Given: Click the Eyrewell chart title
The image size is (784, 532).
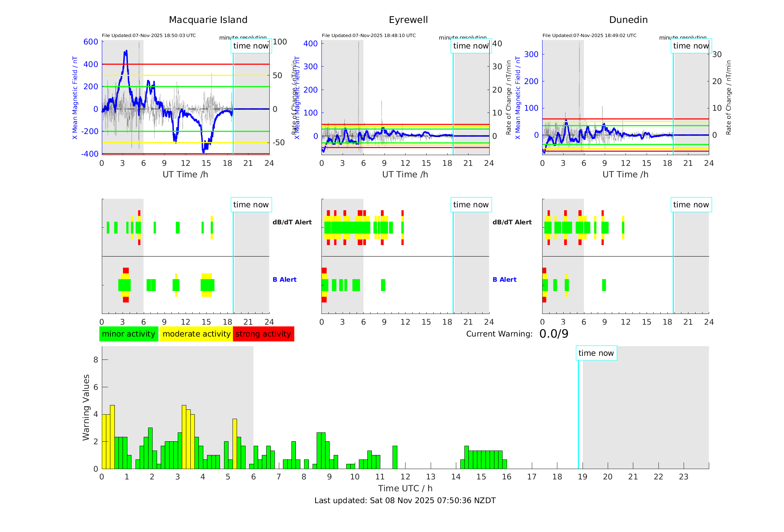Looking at the screenshot, I should (x=408, y=20).
